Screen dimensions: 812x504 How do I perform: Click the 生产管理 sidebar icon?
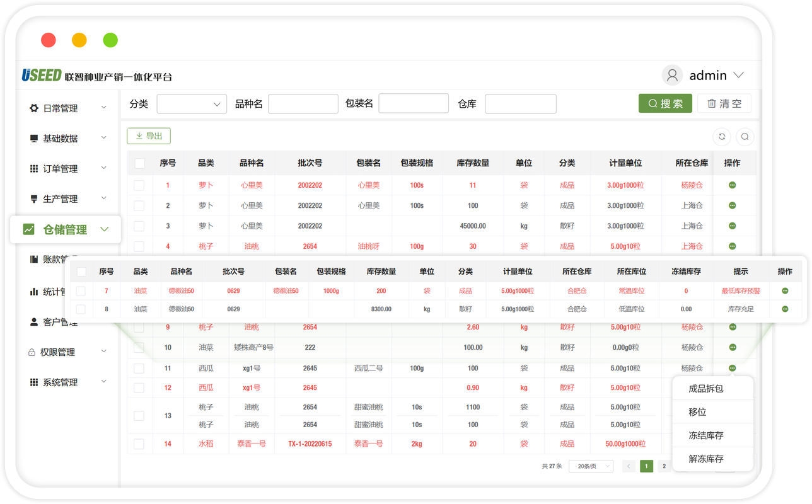tap(34, 198)
